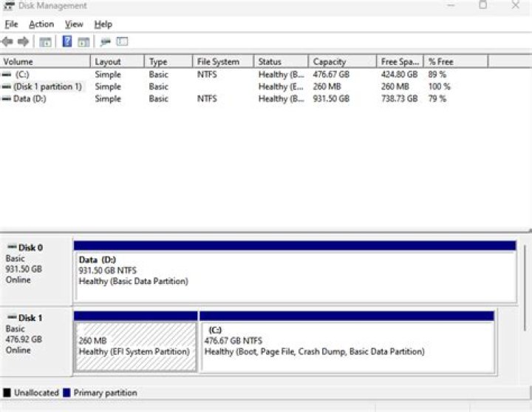Maximize the Disk Management window
Screen dimensions: 532x412
click(x=482, y=5)
